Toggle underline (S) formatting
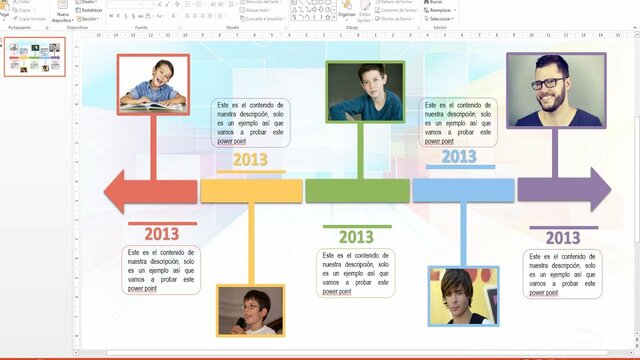Screen dimensions: 640x360 point(126,16)
